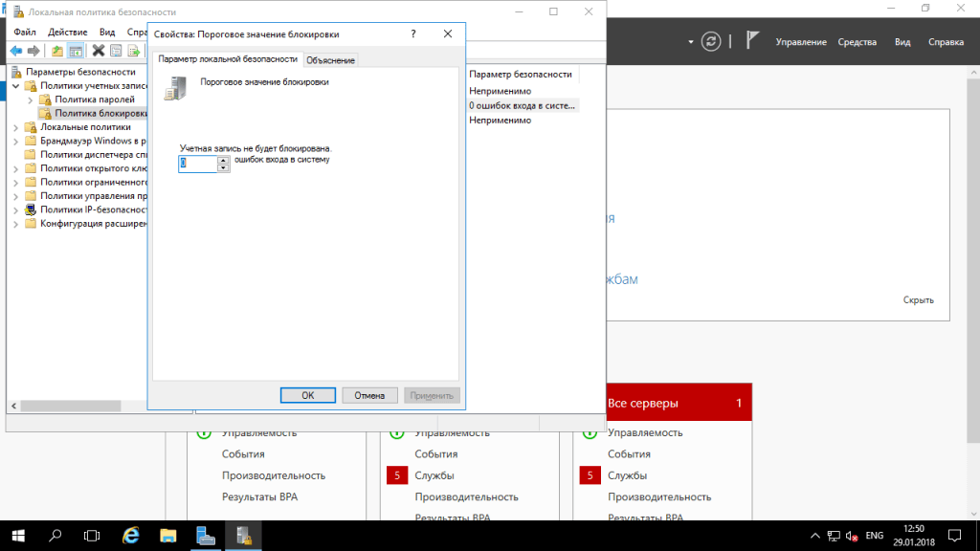
Task: Click the back arrow in the toolbar
Action: point(16,51)
